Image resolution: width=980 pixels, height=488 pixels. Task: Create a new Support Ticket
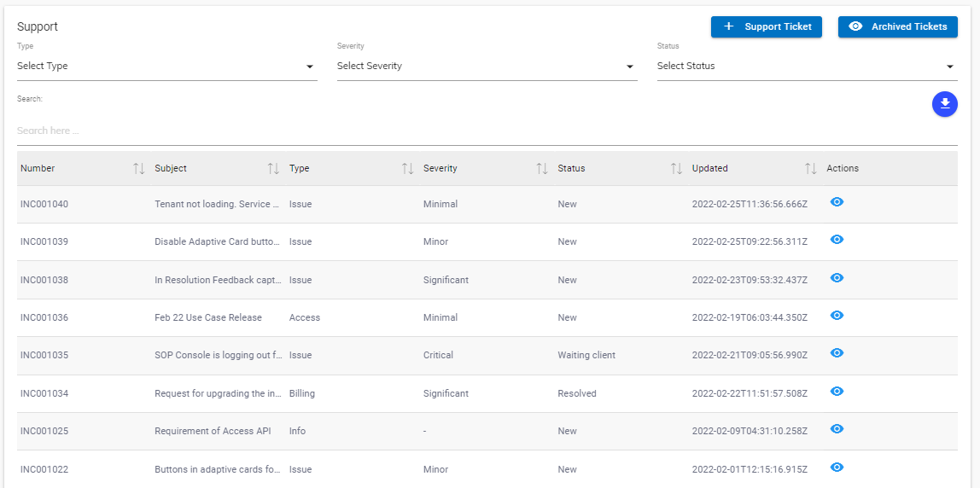tap(767, 26)
